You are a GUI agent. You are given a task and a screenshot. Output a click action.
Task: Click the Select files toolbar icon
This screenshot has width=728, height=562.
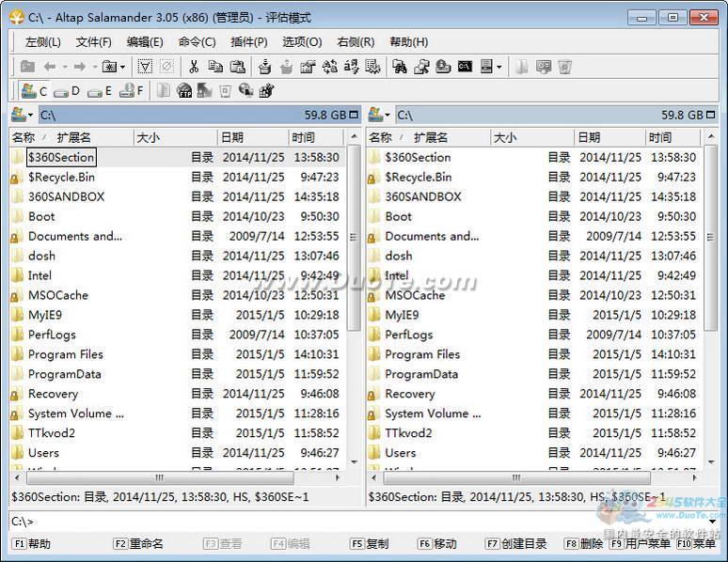coord(145,67)
